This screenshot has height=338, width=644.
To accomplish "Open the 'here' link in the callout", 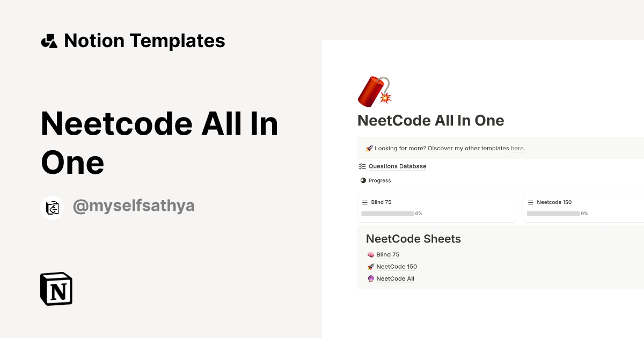I will tap(517, 148).
